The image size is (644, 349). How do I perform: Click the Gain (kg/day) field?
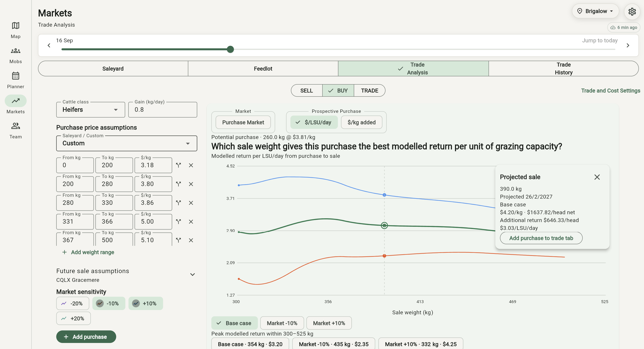point(162,109)
